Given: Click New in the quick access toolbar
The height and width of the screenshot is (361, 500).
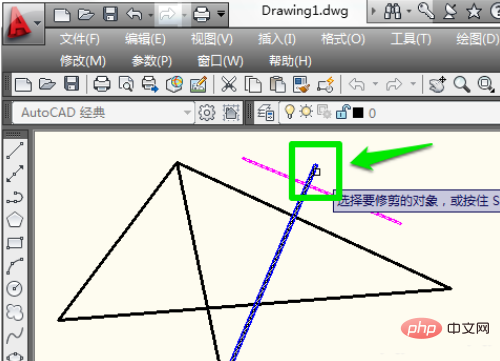Looking at the screenshot, I should (62, 15).
